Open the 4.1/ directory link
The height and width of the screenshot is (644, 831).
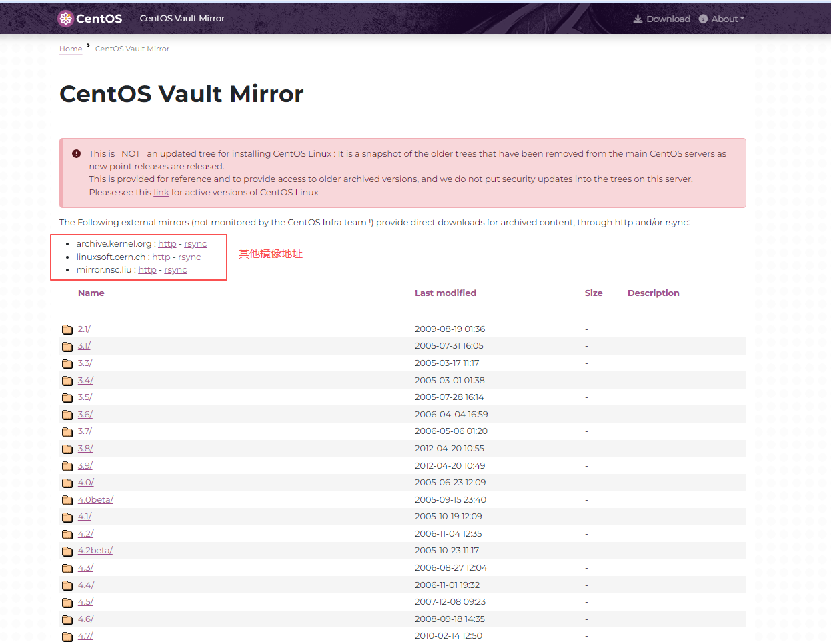pos(85,517)
